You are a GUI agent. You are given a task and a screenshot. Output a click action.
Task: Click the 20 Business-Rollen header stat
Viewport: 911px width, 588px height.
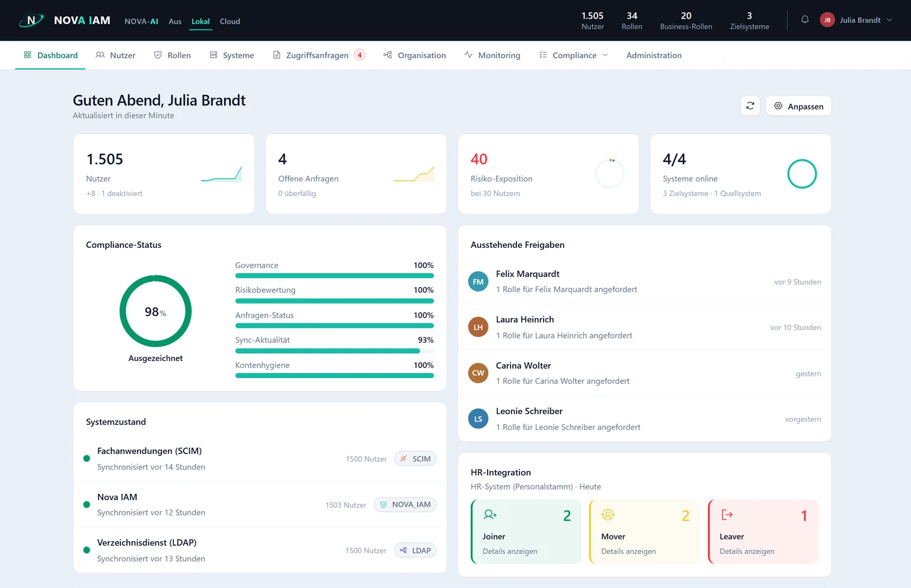[686, 20]
